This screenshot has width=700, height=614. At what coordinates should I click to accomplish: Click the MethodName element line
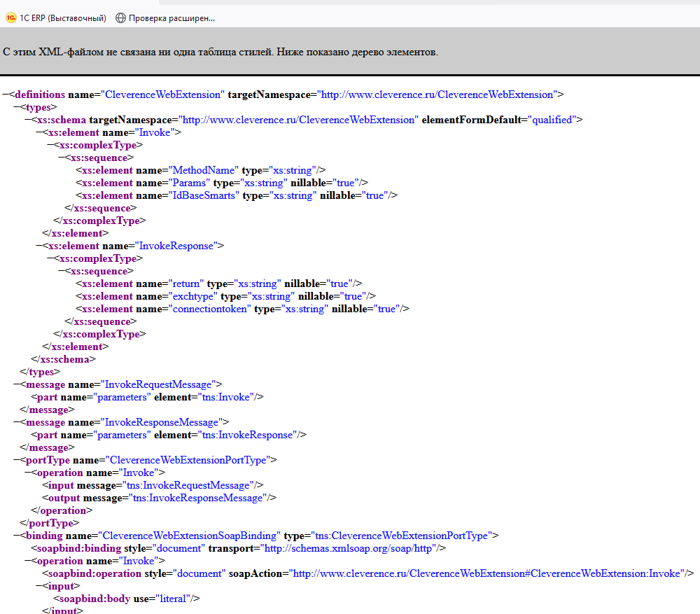[200, 170]
